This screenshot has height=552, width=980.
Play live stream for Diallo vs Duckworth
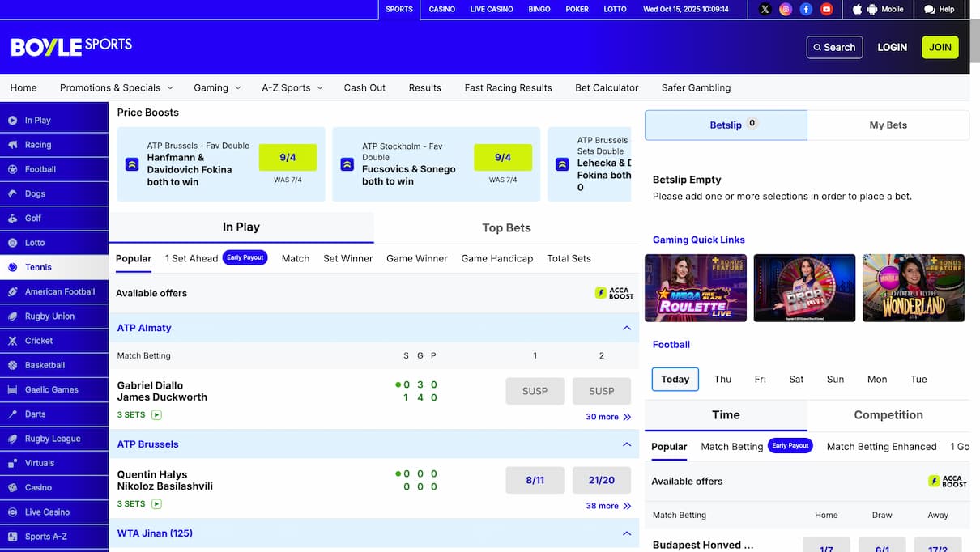[156, 415]
